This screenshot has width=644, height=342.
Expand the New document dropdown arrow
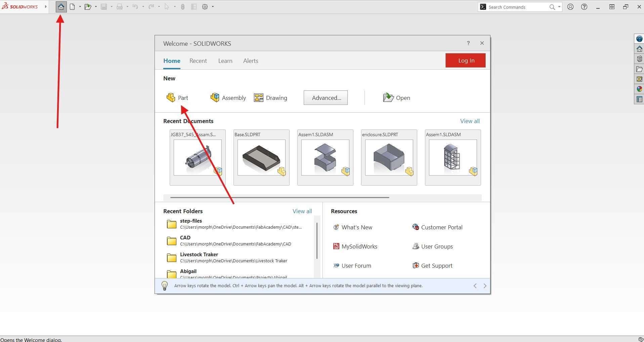coord(80,7)
